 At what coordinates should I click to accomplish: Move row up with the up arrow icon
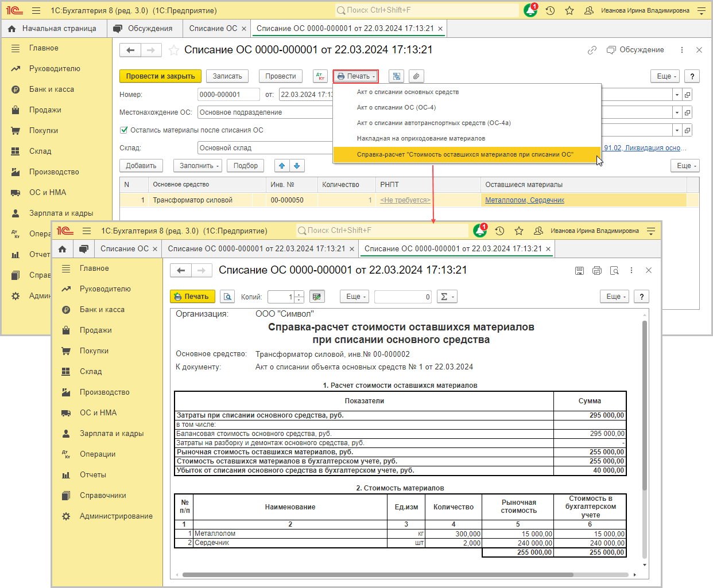tap(282, 166)
